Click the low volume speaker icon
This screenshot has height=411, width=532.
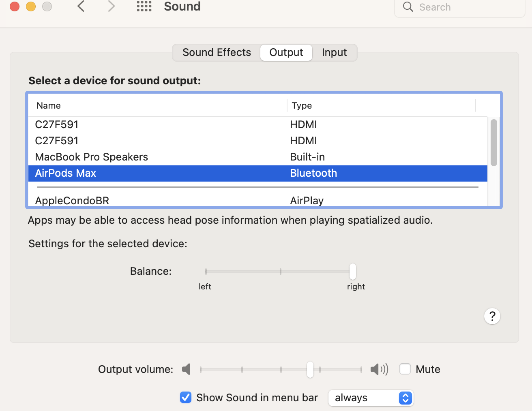click(186, 369)
